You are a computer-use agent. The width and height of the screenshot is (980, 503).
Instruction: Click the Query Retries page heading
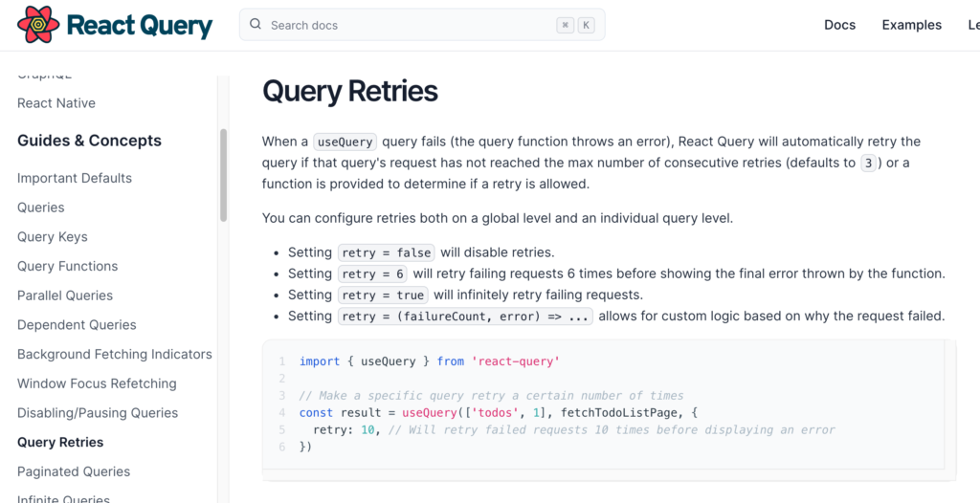click(x=350, y=91)
